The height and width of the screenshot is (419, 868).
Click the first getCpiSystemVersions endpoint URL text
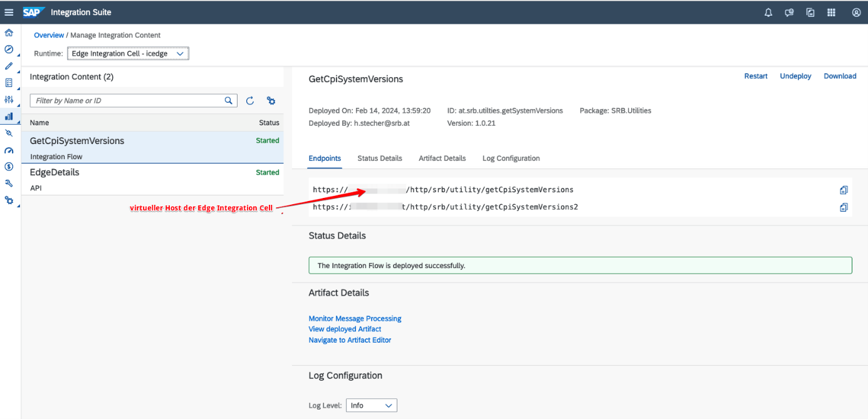(x=443, y=190)
